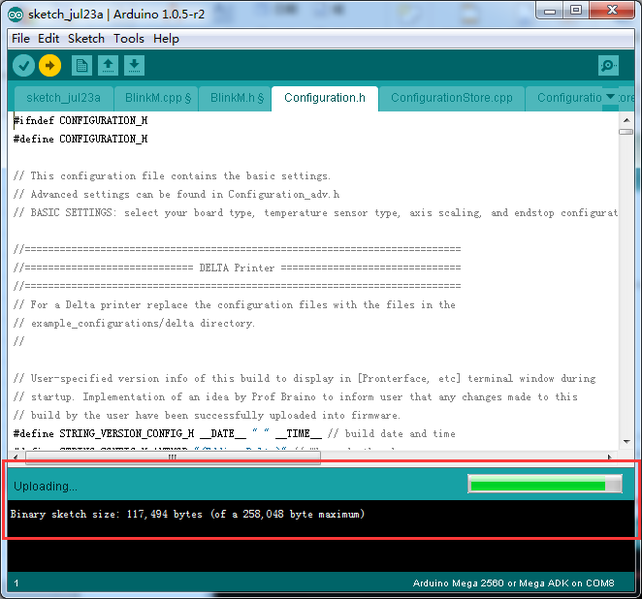Click the horizontal scrollbar right arrow
The width and height of the screenshot is (642, 599).
click(610, 457)
